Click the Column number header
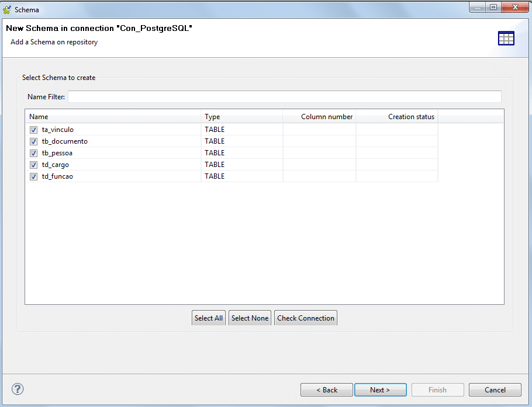The height and width of the screenshot is (407, 532). [320, 117]
